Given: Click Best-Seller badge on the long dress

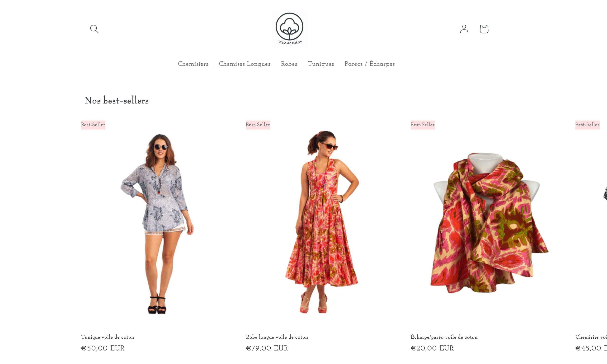Looking at the screenshot, I should [258, 125].
